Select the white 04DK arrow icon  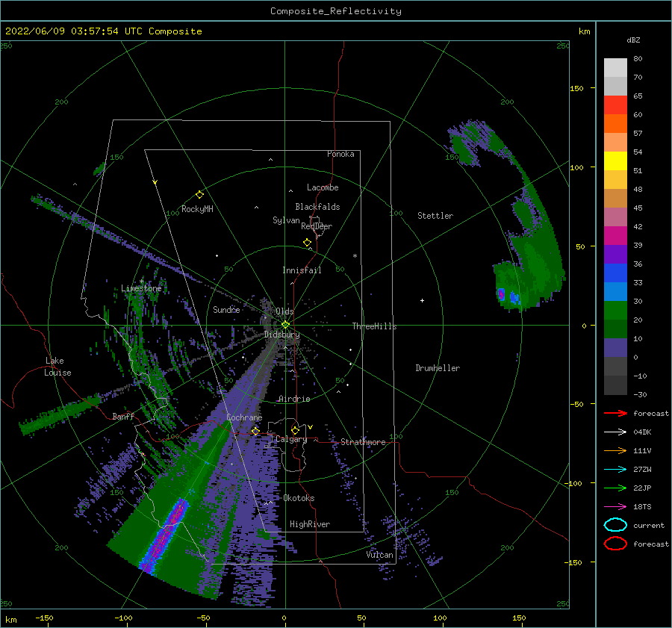click(x=615, y=432)
